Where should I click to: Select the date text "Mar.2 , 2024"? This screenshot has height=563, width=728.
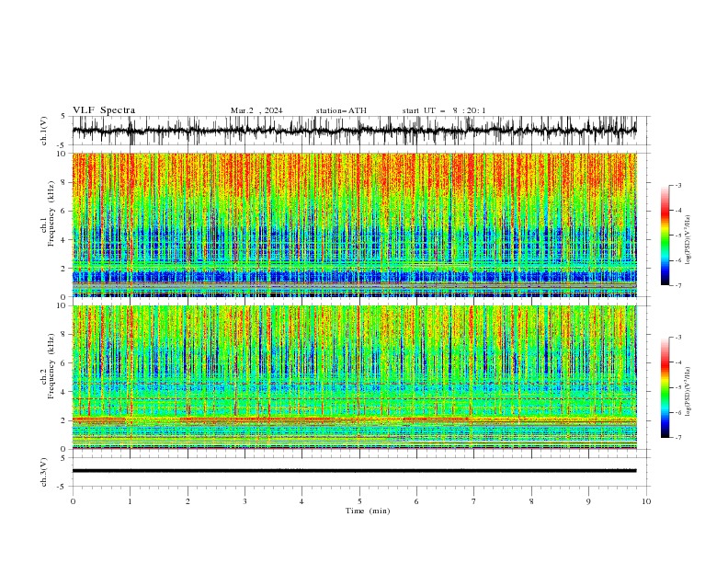tap(256, 110)
